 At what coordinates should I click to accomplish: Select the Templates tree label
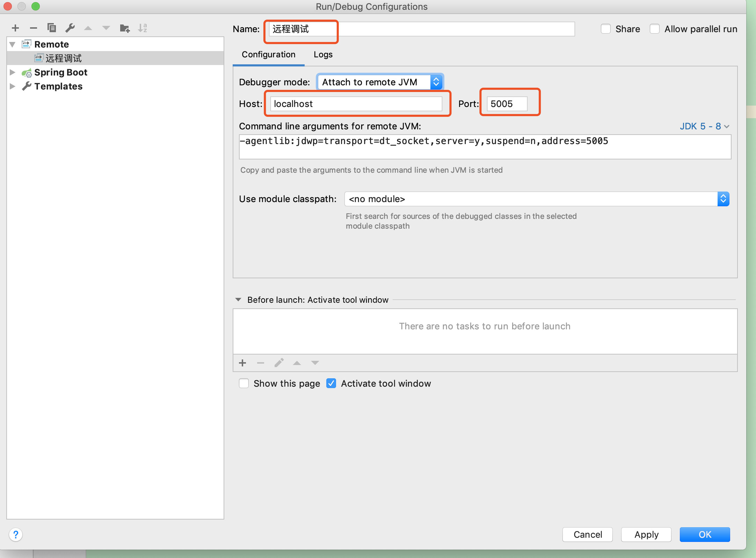pyautogui.click(x=58, y=86)
